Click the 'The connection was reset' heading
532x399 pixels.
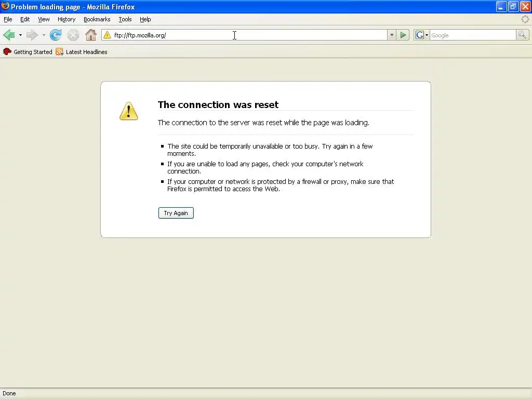point(218,104)
